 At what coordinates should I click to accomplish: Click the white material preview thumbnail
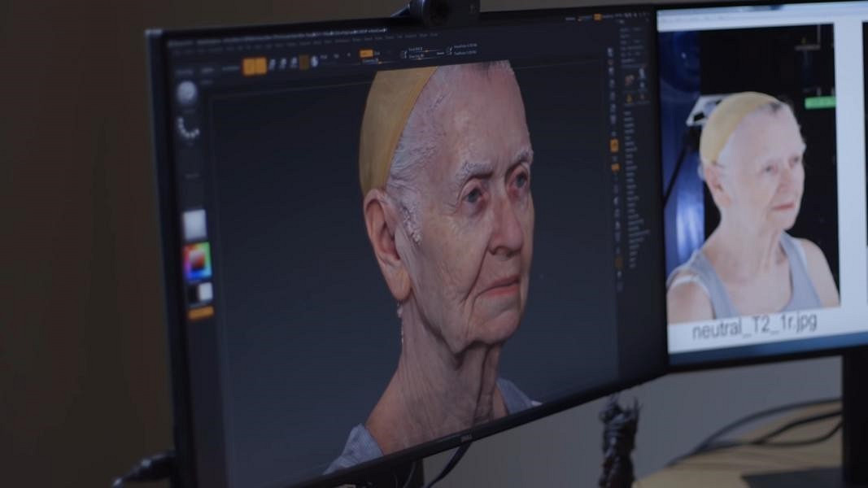pos(194,225)
